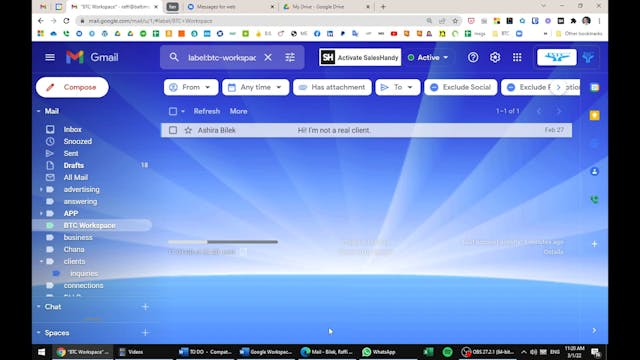Toggle the Exclude Social filter chip
The width and height of the screenshot is (640, 360).
click(x=461, y=87)
